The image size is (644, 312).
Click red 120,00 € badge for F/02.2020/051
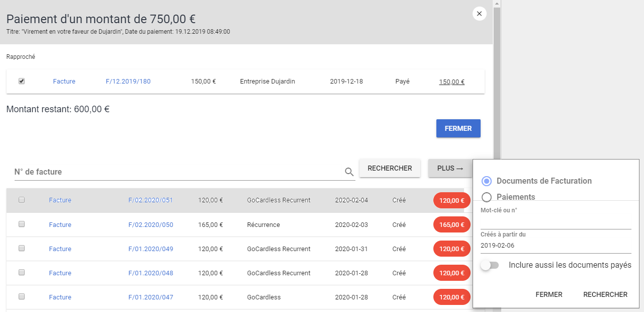tap(451, 200)
